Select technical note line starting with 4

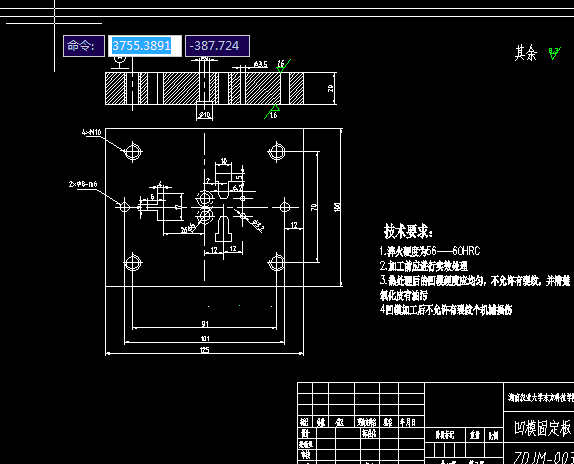point(446,310)
